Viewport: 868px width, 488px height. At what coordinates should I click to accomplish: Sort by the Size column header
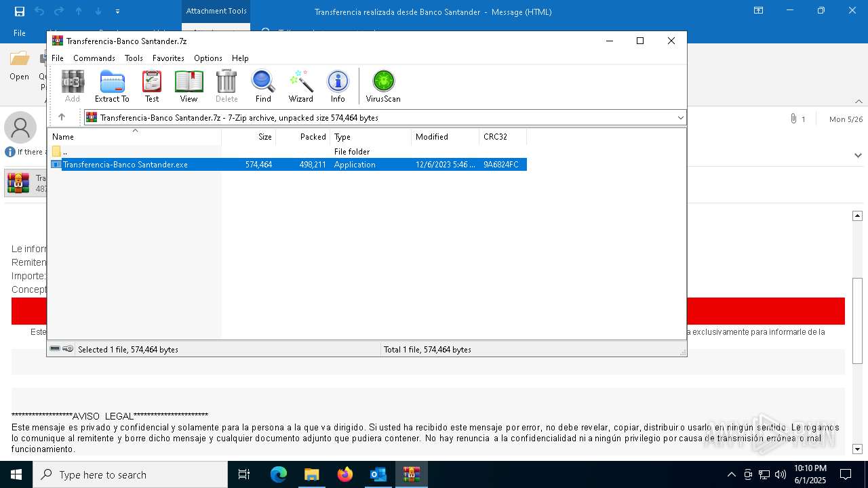[x=249, y=137]
